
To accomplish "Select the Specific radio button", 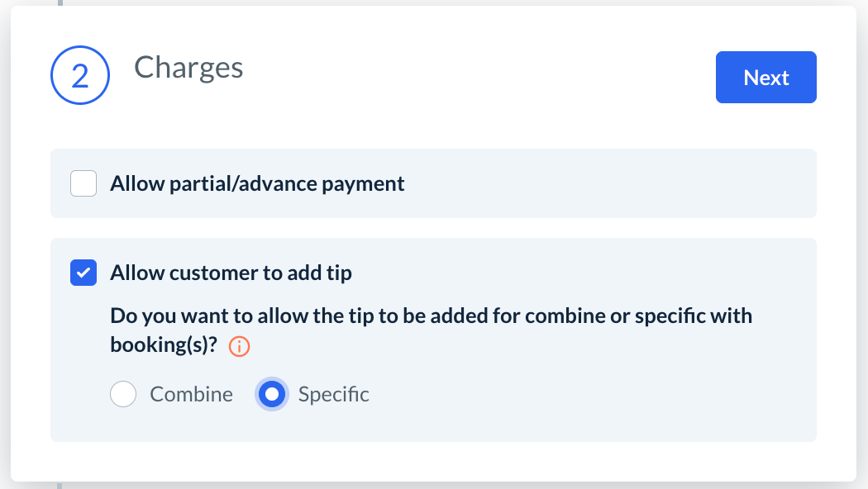I will coord(271,395).
